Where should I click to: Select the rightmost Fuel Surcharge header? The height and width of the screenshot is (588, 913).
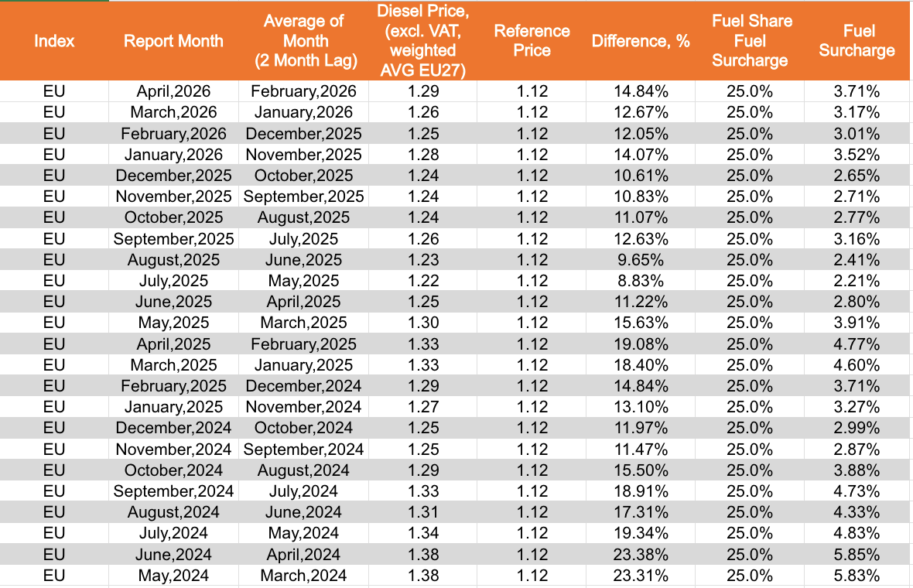pos(857,41)
